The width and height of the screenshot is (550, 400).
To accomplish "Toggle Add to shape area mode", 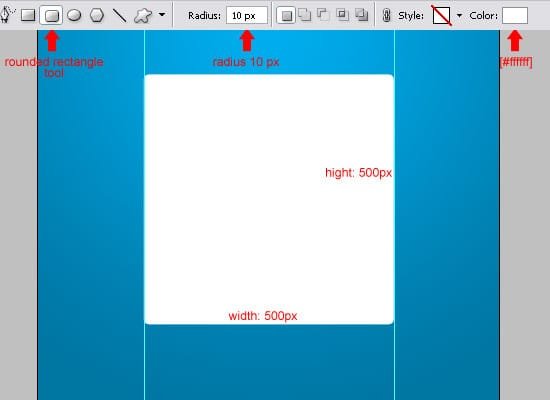I will pyautogui.click(x=305, y=15).
